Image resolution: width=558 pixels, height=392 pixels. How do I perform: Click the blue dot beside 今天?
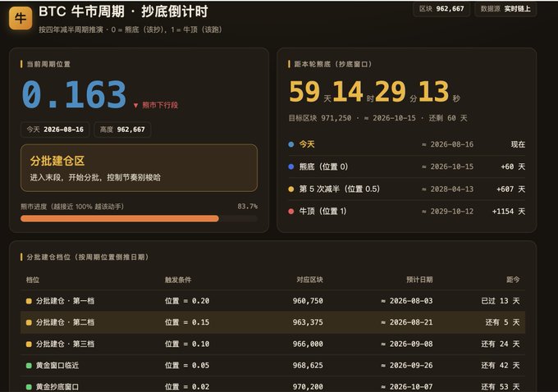(x=291, y=144)
